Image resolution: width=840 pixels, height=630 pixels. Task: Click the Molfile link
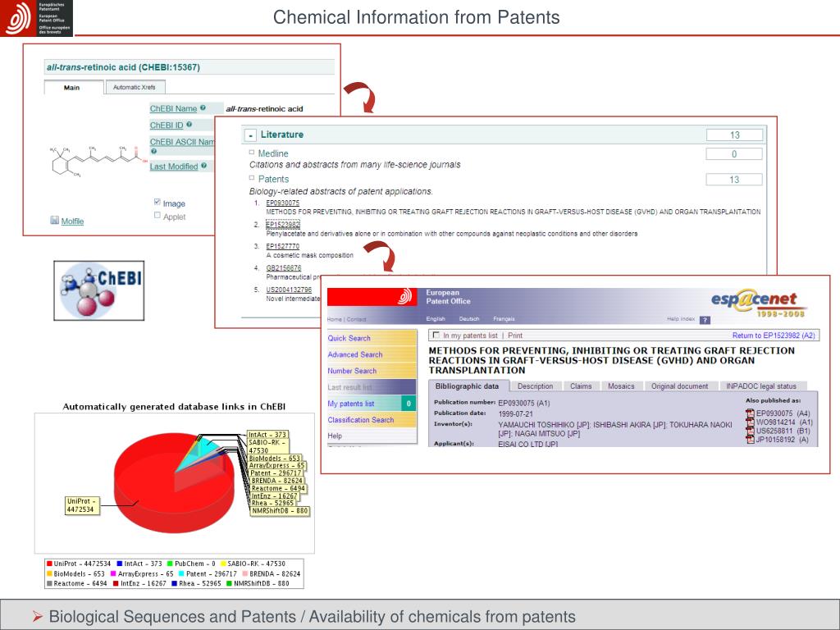[72, 221]
